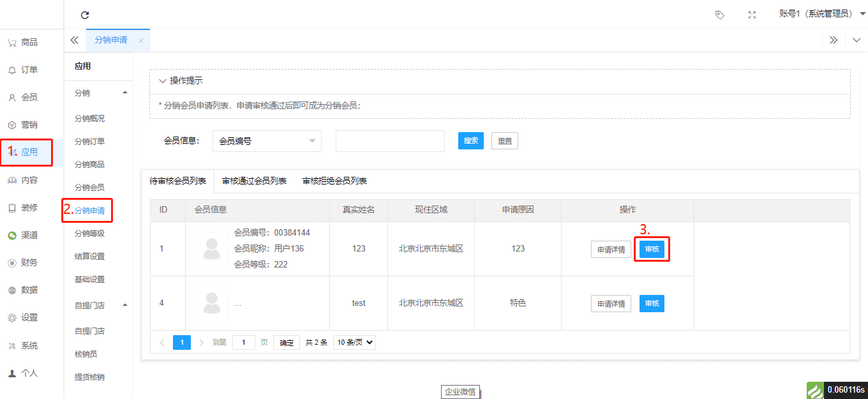Open 分销会员 in the submenu
This screenshot has width=868, height=399.
[89, 188]
